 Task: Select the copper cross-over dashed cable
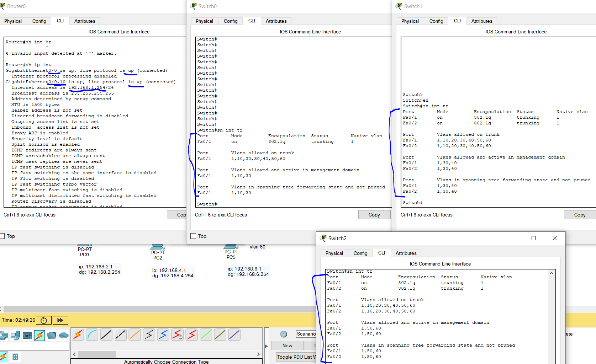click(x=121, y=334)
